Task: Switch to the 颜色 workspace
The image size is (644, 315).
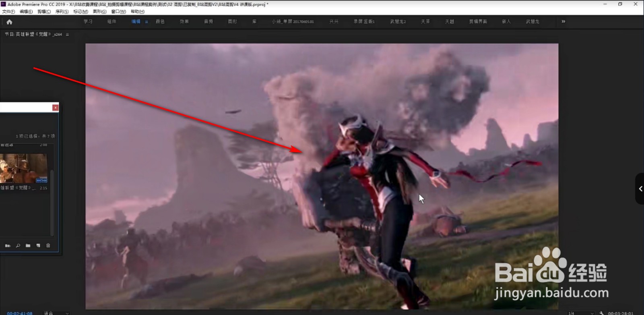Action: (x=160, y=22)
